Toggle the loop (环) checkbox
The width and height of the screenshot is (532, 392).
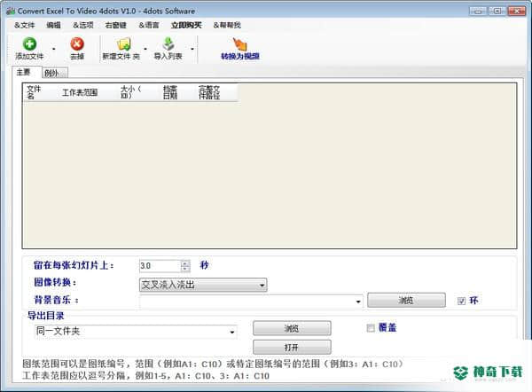pyautogui.click(x=461, y=301)
